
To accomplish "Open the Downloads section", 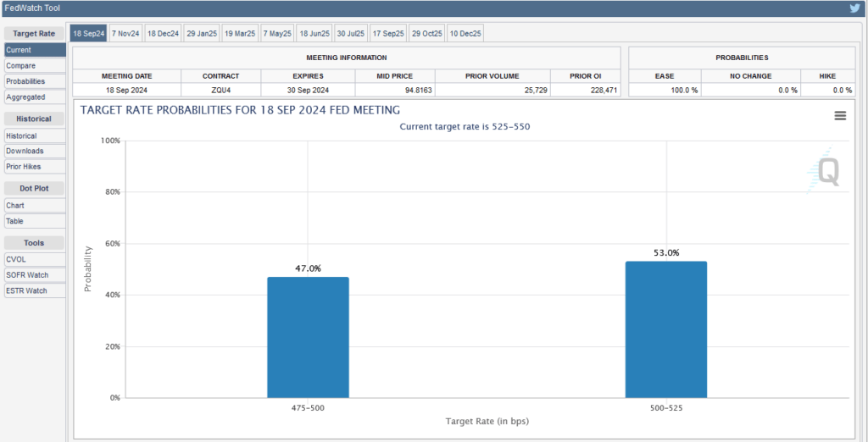I will pos(35,151).
